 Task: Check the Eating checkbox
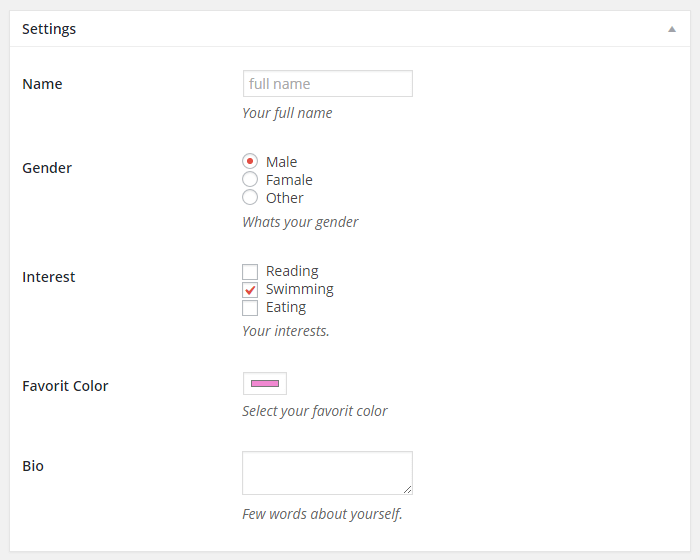(x=250, y=308)
